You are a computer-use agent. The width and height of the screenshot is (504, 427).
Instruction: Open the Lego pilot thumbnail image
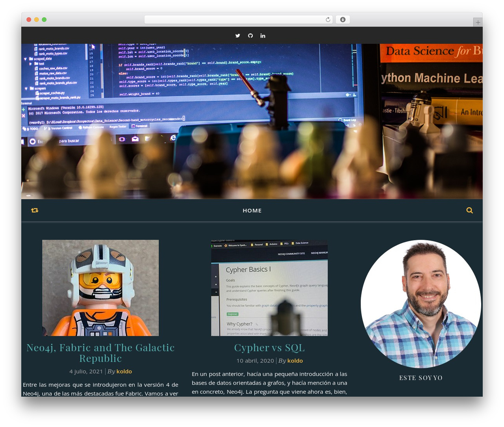coord(100,288)
